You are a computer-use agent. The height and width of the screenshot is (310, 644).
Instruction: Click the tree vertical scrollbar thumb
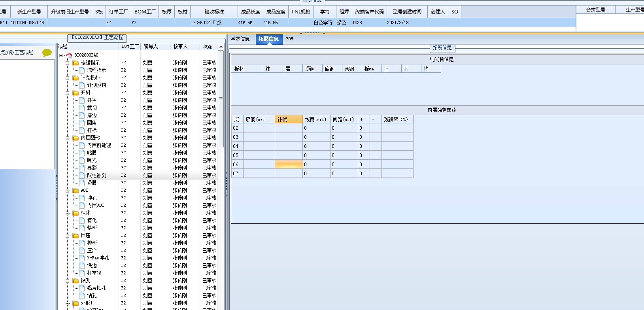(221, 98)
